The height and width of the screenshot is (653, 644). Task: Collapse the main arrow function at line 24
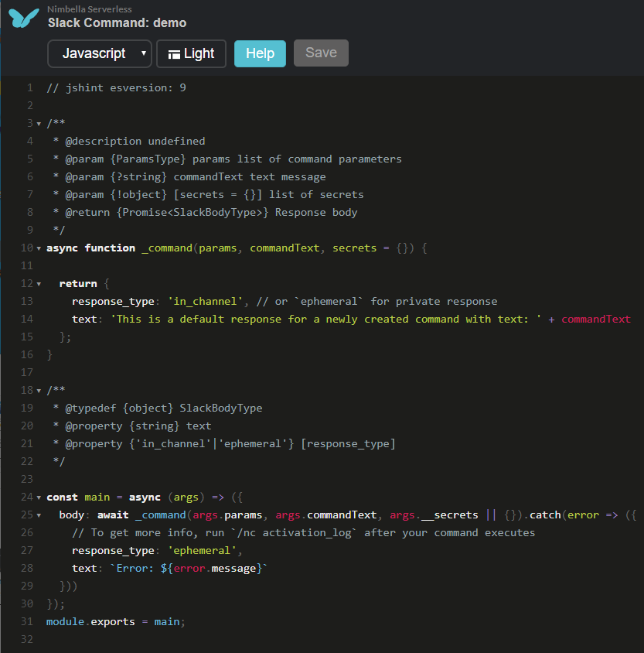(39, 497)
